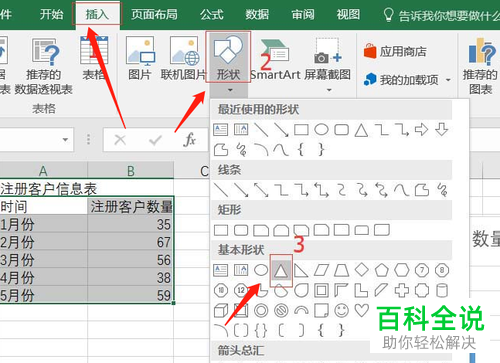Open 联机图片 online pictures
Image resolution: width=500 pixels, height=363 pixels.
pos(183,59)
